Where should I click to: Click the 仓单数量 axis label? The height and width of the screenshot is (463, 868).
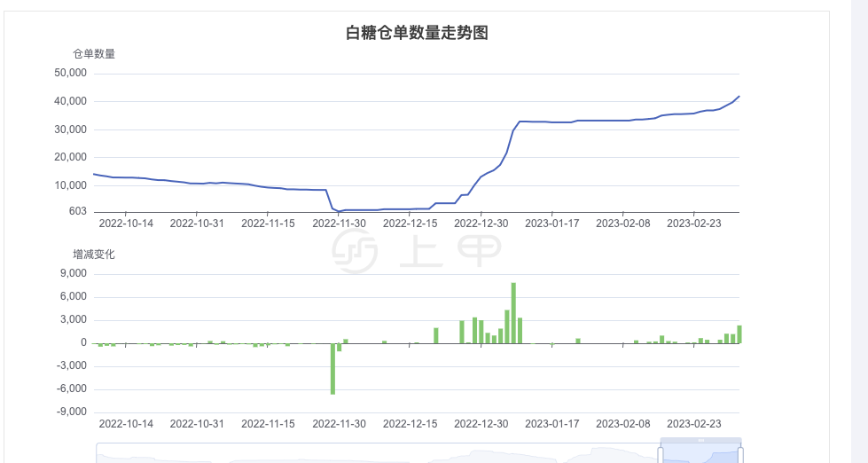coord(94,54)
